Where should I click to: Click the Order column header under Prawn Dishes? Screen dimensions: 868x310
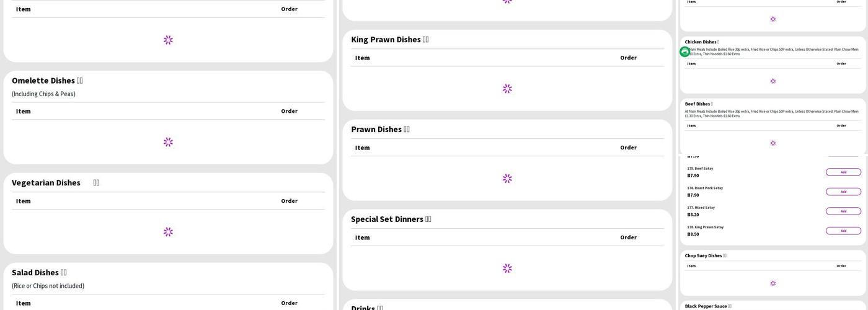[628, 148]
